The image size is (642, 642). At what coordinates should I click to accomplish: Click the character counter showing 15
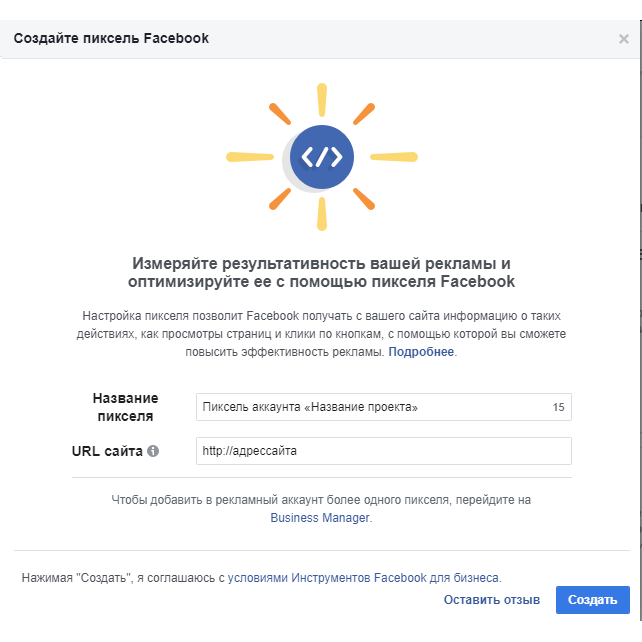[558, 407]
